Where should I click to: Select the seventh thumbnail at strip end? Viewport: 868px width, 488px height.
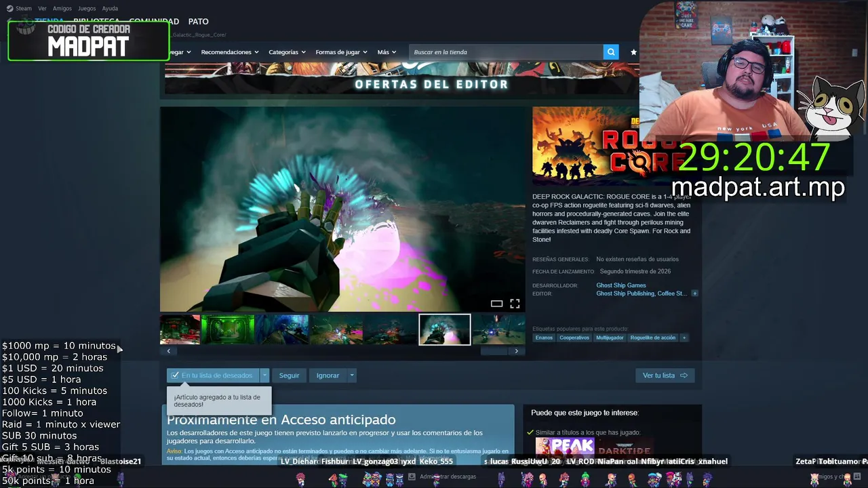[499, 329]
